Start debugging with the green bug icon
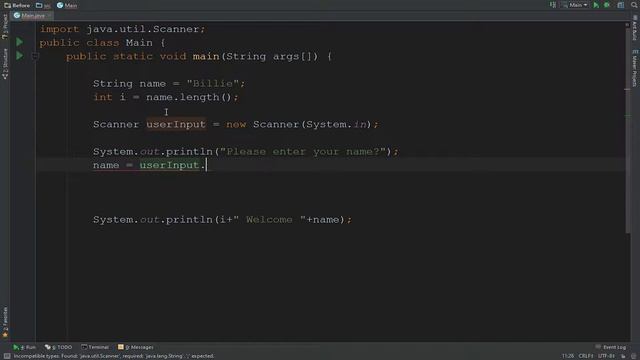The image size is (640, 360). coord(607,5)
